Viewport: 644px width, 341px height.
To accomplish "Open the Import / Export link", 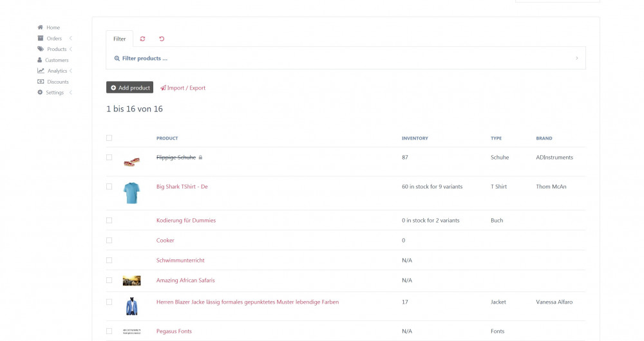I will [183, 88].
